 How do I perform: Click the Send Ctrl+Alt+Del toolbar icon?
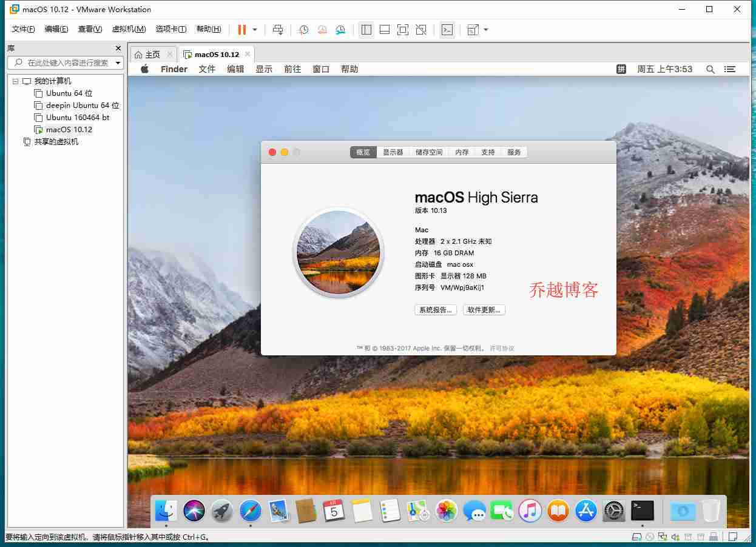pyautogui.click(x=278, y=30)
